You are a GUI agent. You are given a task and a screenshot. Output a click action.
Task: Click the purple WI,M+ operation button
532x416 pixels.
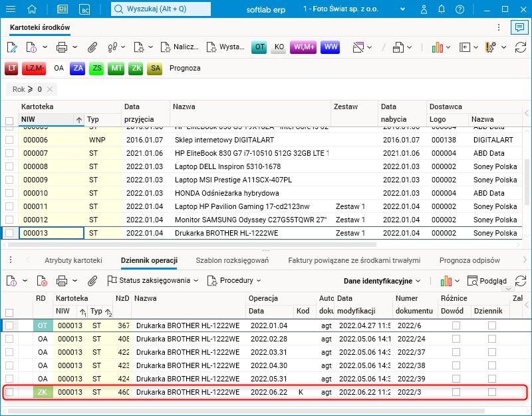coord(303,47)
